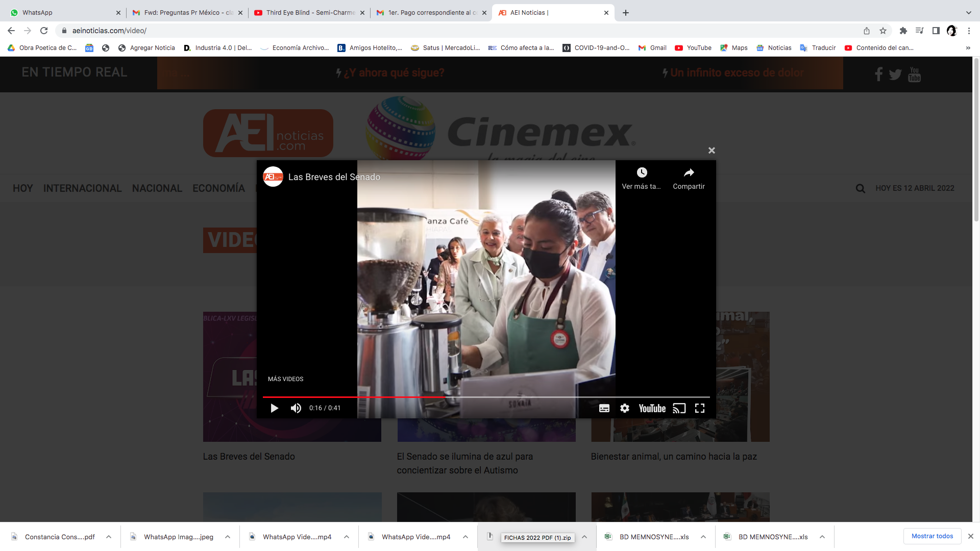Open Chrome side panel icon
The height and width of the screenshot is (551, 980).
(x=936, y=31)
